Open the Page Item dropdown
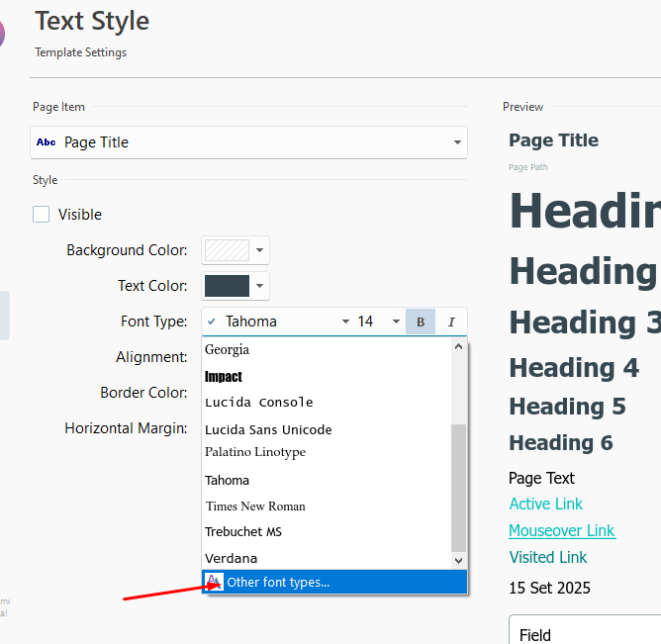 point(457,142)
